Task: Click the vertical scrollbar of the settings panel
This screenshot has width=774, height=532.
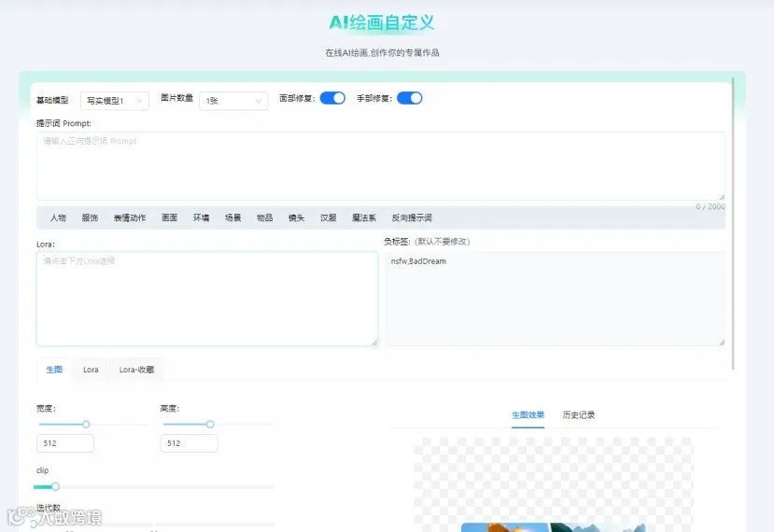Action: coord(733,223)
